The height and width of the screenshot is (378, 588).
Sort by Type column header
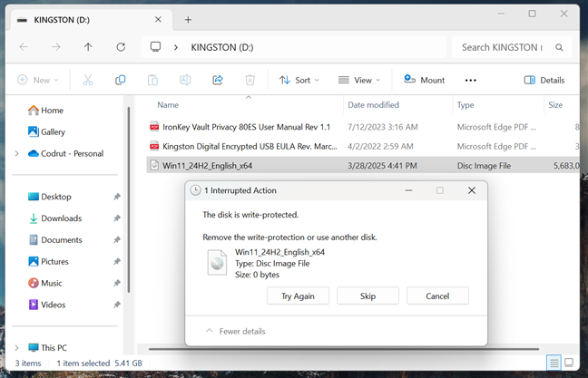pyautogui.click(x=465, y=105)
